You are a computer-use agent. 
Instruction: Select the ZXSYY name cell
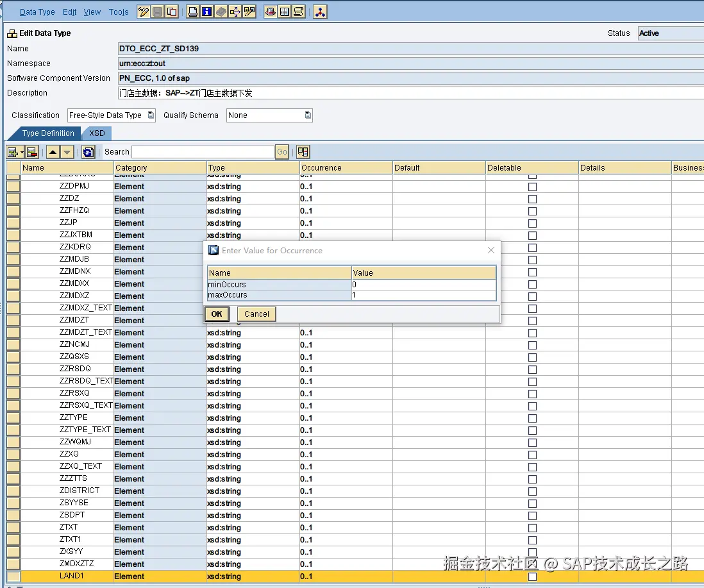coord(67,551)
